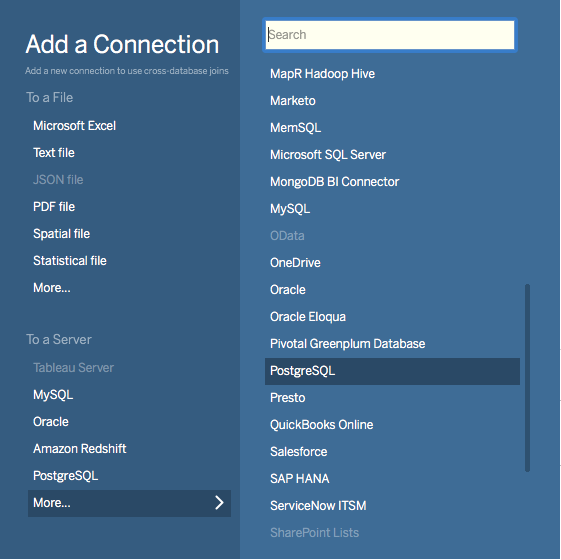Select Pivotal Greenplum Database connector
The width and height of the screenshot is (561, 560).
coord(347,344)
